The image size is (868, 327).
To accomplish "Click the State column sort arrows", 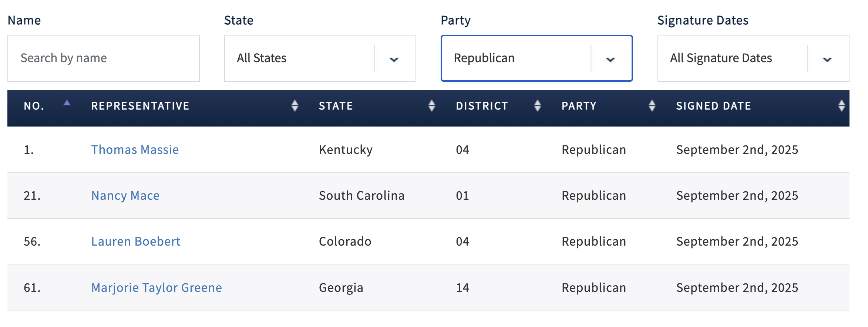I will click(x=431, y=106).
